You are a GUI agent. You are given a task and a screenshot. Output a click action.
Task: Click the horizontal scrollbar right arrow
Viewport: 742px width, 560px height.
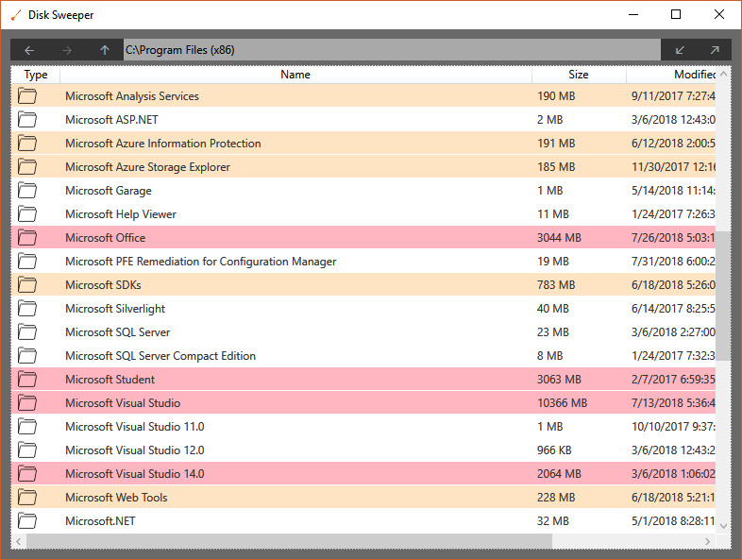pos(708,541)
